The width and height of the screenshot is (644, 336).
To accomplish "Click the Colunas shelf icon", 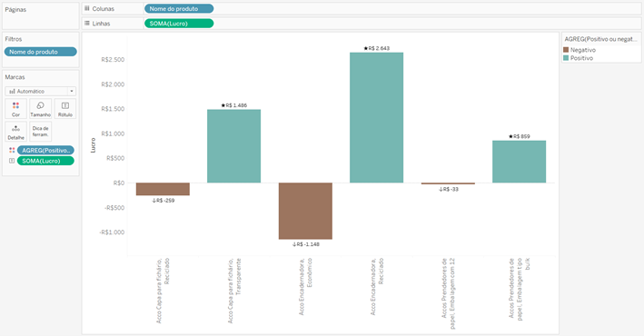I will 87,8.
